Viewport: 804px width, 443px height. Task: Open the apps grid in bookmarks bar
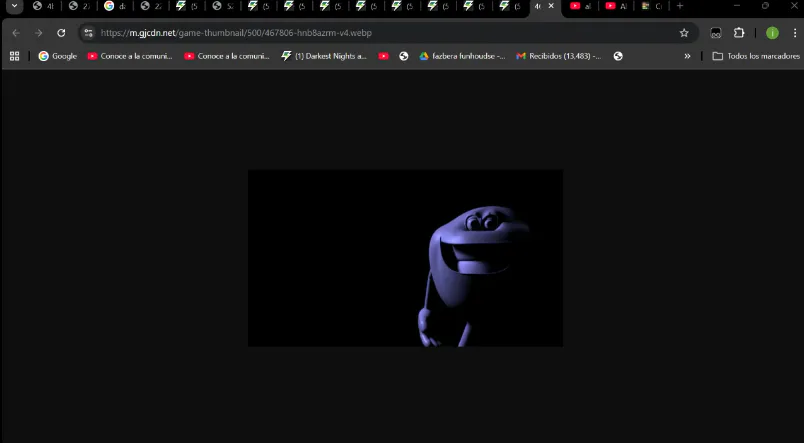point(14,56)
